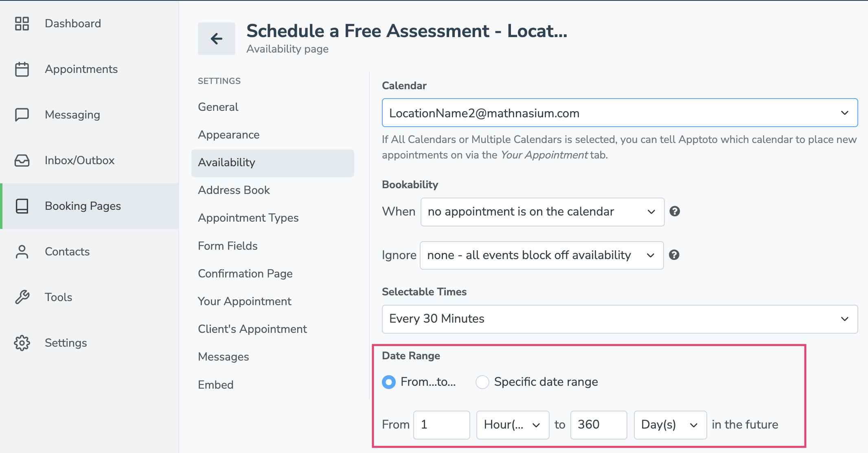Click the Settings gear icon
Image resolution: width=868 pixels, height=453 pixels.
point(22,343)
